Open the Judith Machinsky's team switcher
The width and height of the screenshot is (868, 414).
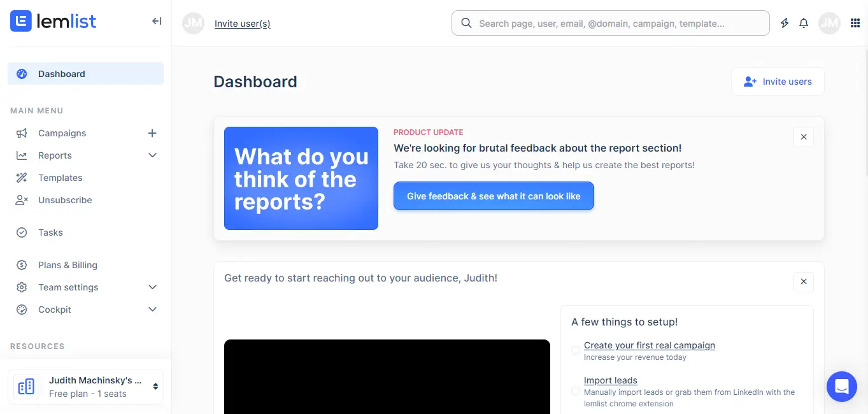(x=86, y=387)
